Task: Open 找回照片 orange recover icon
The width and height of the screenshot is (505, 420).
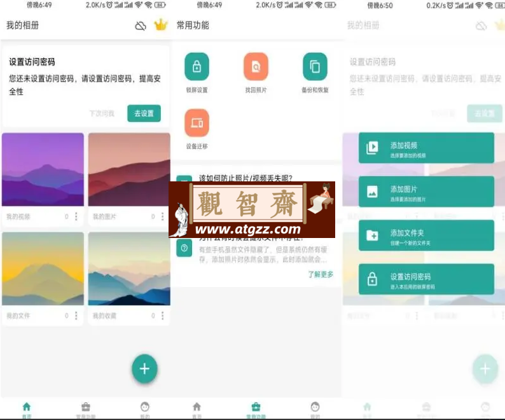Action: [x=256, y=67]
